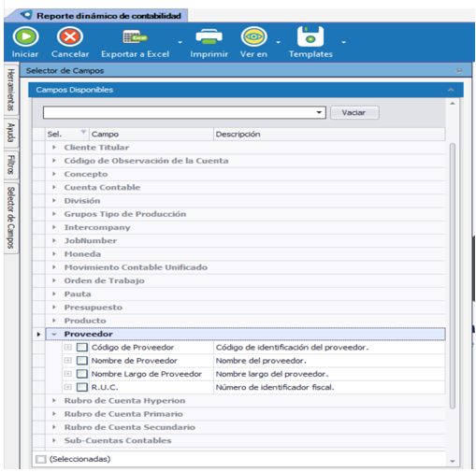
Task: Click the Ver en eye icon
Action: point(254,36)
